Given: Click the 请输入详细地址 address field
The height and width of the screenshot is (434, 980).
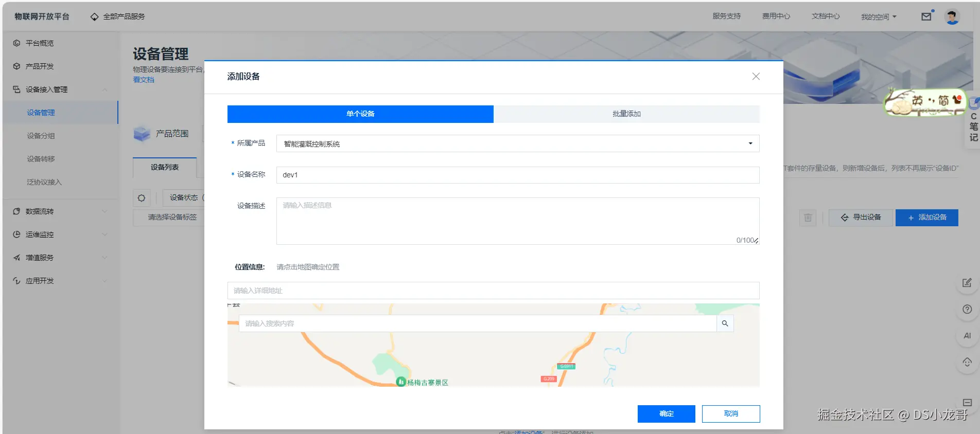Looking at the screenshot, I should click(494, 291).
